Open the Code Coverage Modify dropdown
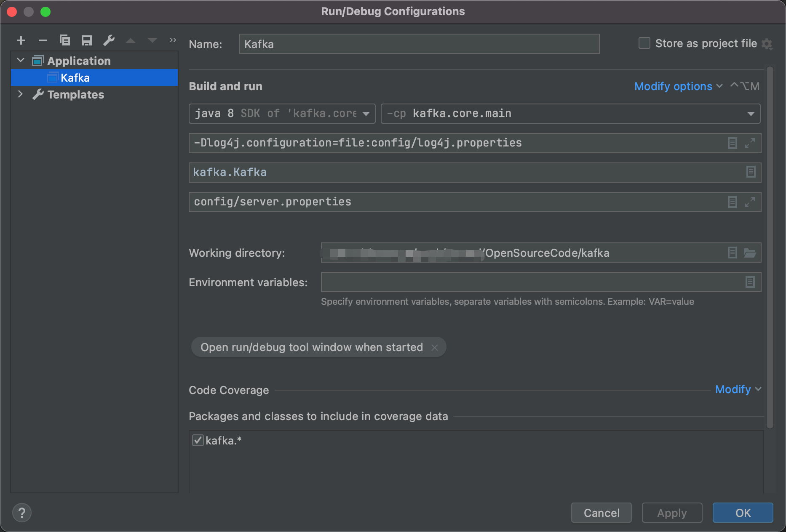The height and width of the screenshot is (532, 786). pyautogui.click(x=738, y=389)
